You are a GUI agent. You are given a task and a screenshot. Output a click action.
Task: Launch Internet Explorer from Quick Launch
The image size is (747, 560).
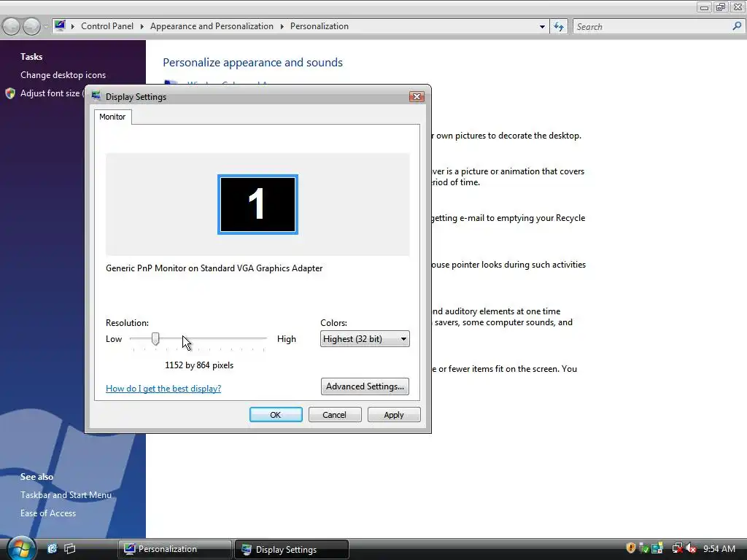(x=52, y=548)
